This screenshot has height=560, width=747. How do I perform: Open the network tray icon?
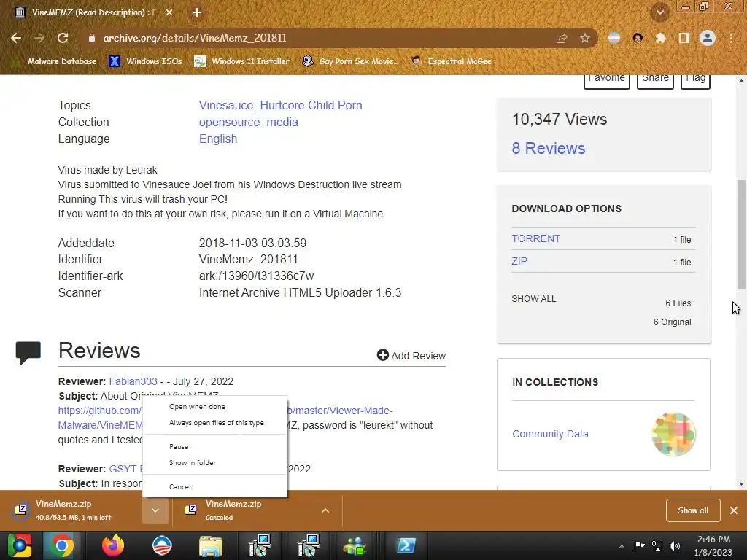coord(657,545)
